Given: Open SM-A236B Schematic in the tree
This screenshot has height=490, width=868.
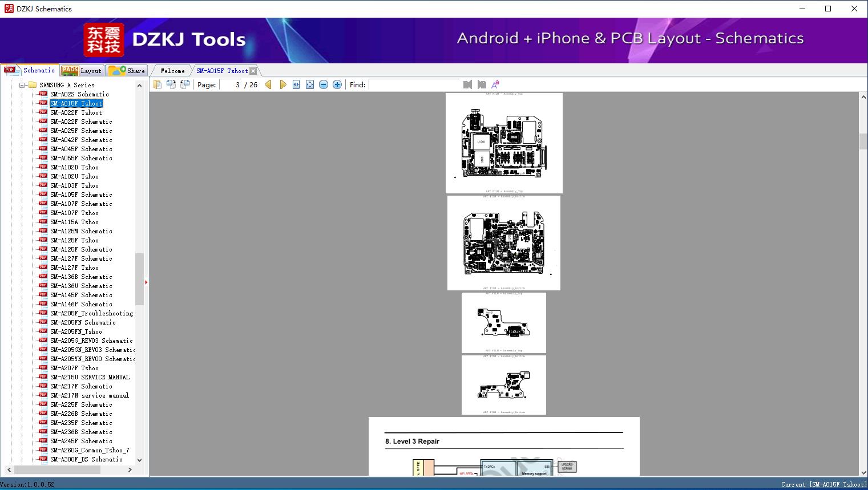Looking at the screenshot, I should [x=81, y=432].
